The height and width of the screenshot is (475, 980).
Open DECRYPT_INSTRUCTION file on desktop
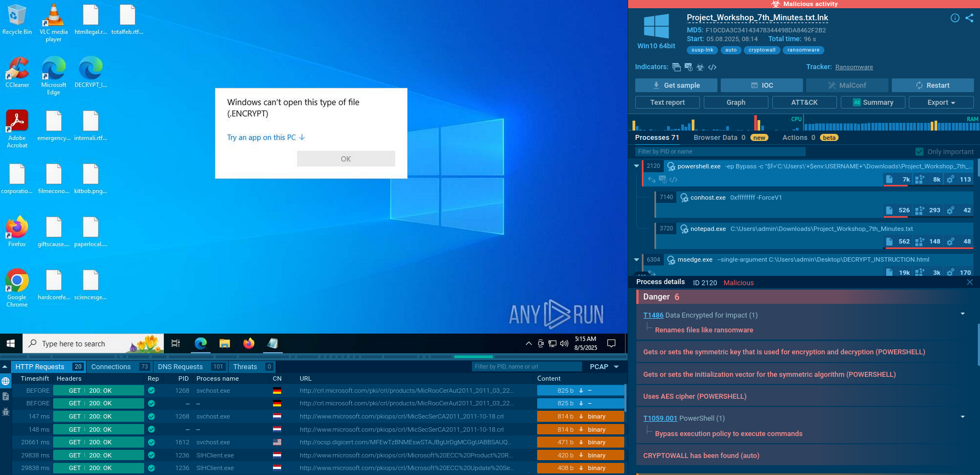click(x=90, y=73)
